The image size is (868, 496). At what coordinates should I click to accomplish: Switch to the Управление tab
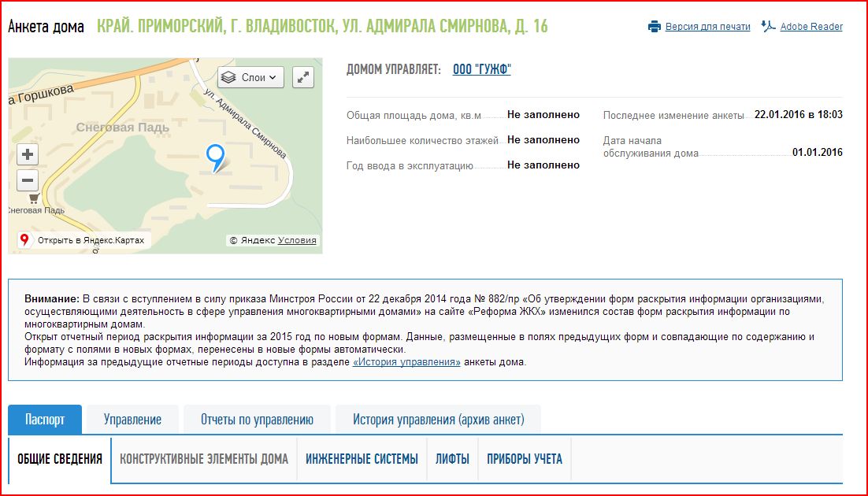coord(132,420)
